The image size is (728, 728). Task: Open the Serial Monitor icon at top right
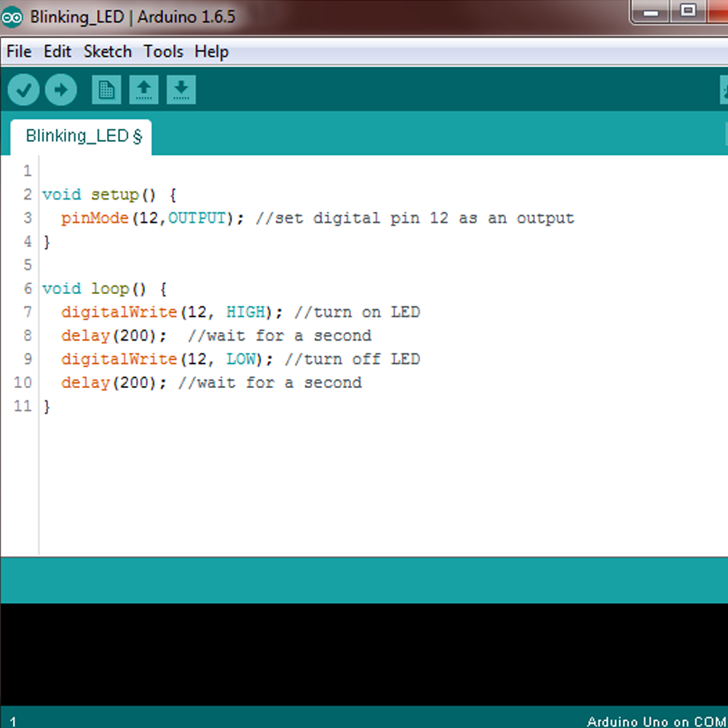click(x=723, y=89)
